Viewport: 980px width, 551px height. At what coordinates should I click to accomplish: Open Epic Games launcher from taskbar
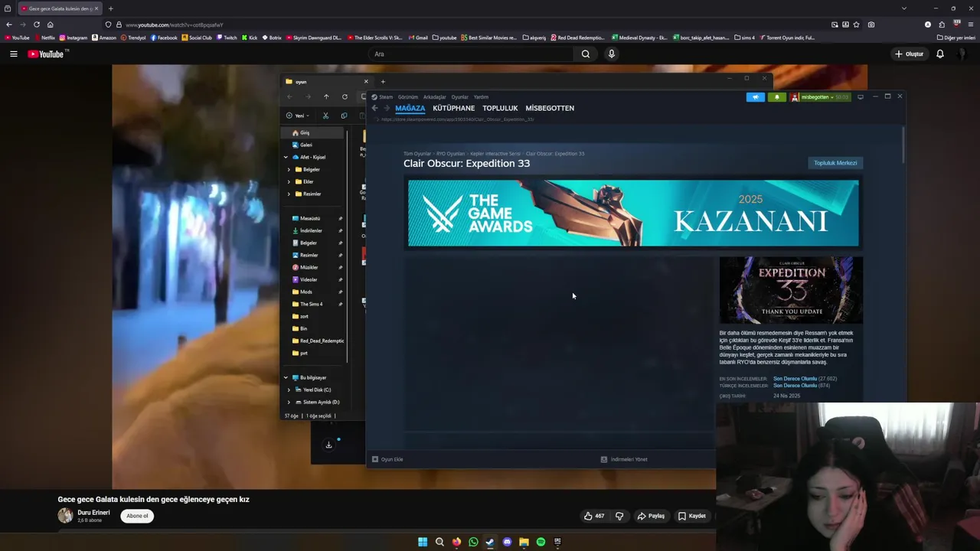click(557, 542)
